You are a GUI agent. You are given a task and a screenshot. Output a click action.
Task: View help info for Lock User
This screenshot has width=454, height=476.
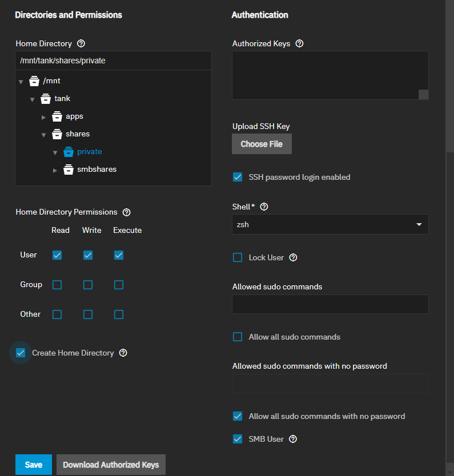(293, 257)
